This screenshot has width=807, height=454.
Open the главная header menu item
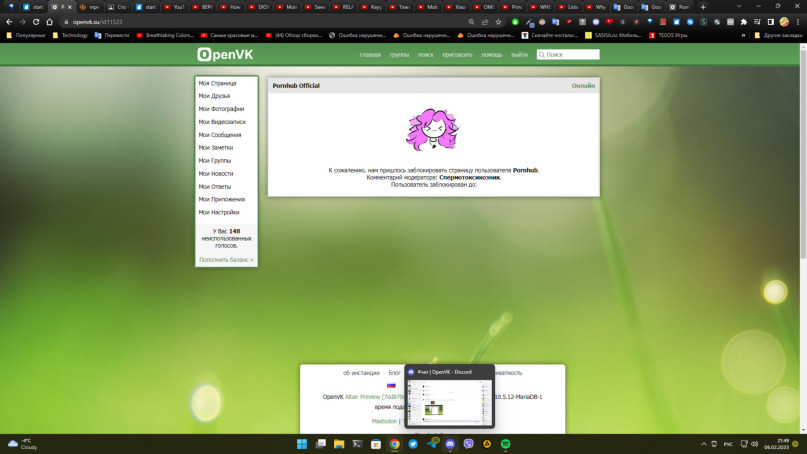370,55
